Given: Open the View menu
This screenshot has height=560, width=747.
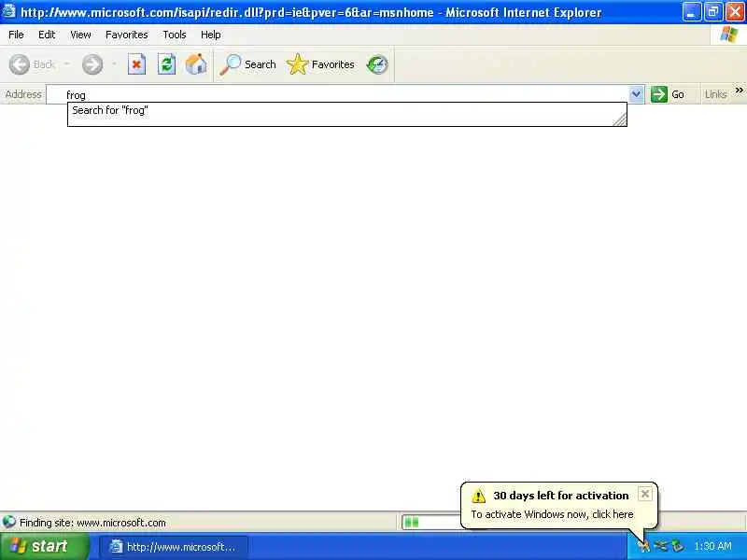Looking at the screenshot, I should [80, 35].
